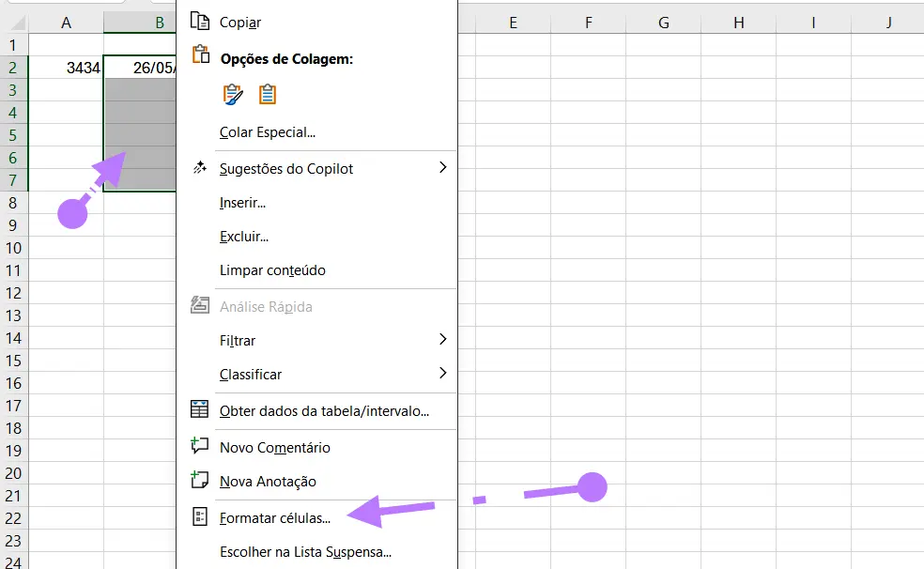
Task: Click the greyed Análise Rápida icon
Action: tap(200, 305)
